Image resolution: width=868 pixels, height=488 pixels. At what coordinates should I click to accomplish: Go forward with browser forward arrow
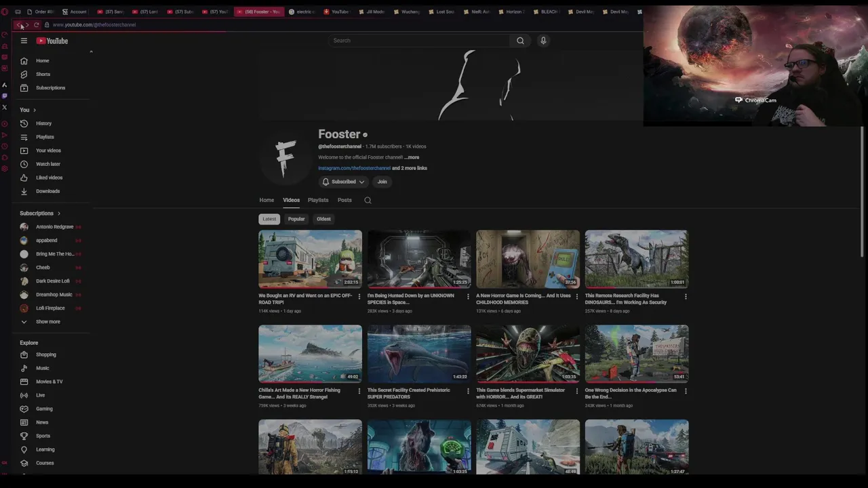pos(28,25)
